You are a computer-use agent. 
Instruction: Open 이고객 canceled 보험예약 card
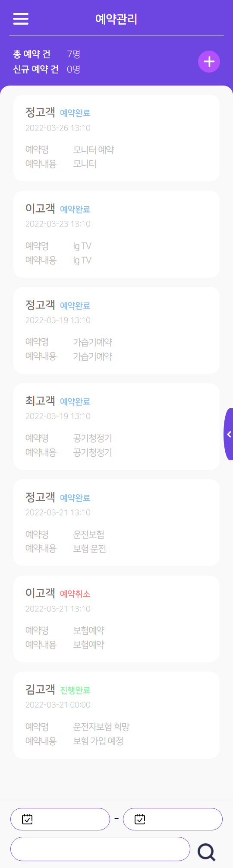[116, 619]
